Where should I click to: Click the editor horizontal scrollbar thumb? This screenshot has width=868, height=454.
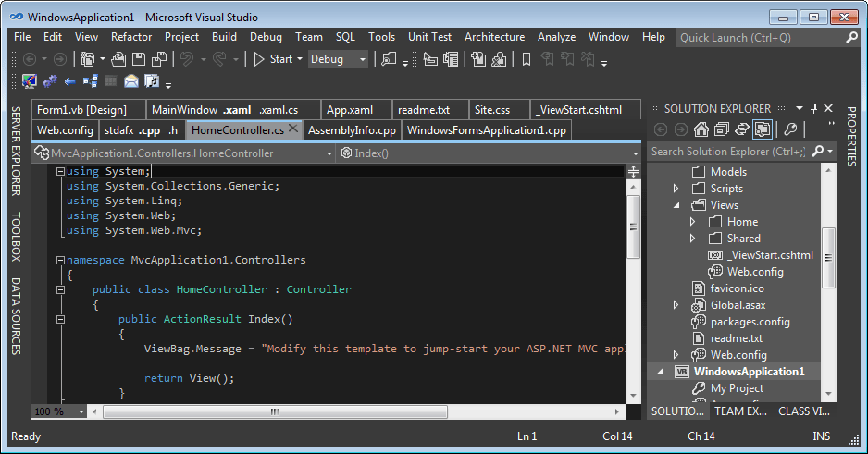(275, 411)
